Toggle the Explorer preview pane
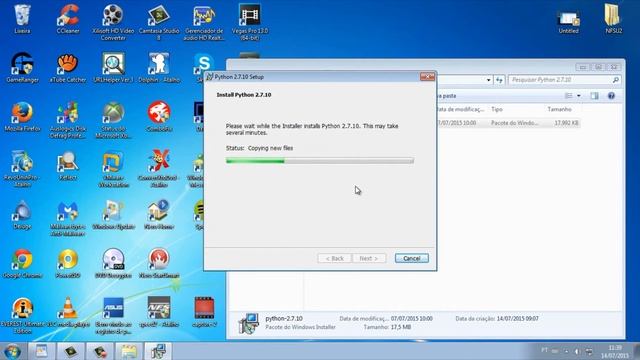The height and width of the screenshot is (360, 640). [594, 96]
